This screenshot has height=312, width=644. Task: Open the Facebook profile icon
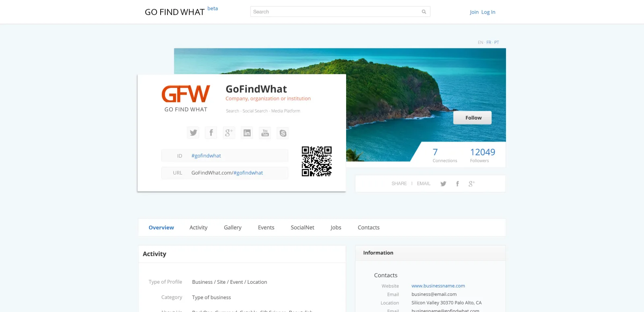(211, 133)
